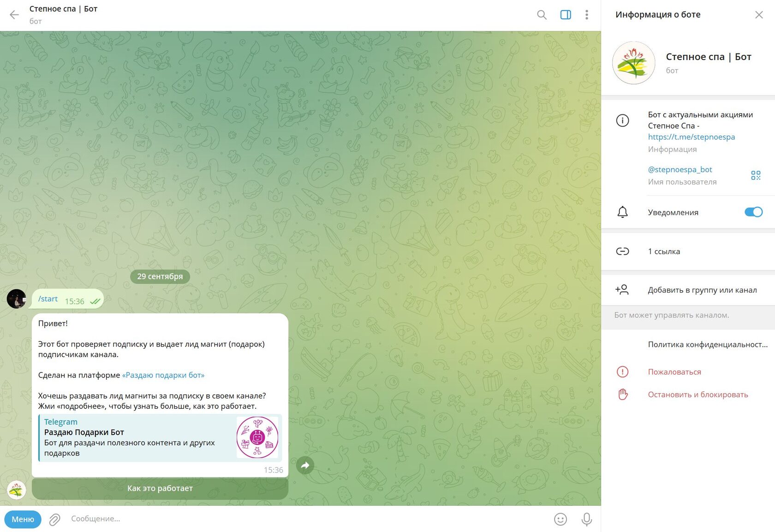Turn off the Уведомления switch
The height and width of the screenshot is (532, 775).
click(x=753, y=212)
